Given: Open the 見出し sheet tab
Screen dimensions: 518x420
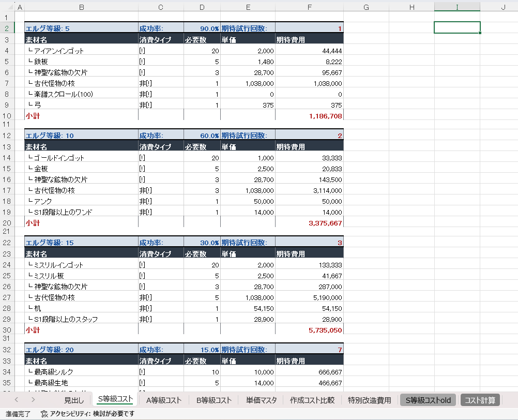Looking at the screenshot, I should (x=74, y=400).
